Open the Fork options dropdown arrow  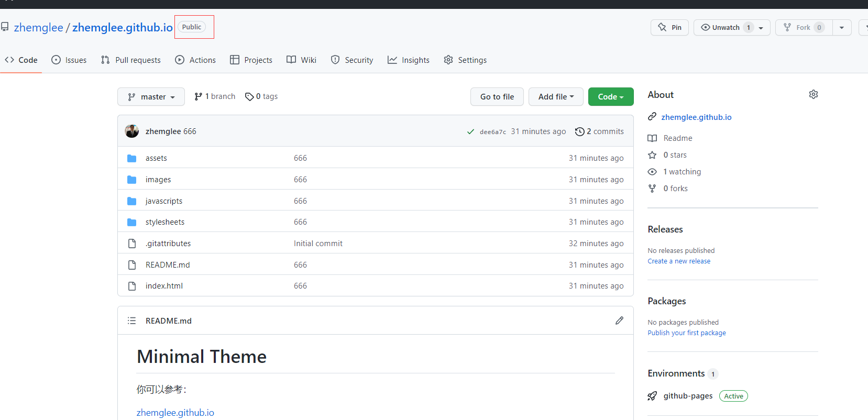(x=842, y=28)
